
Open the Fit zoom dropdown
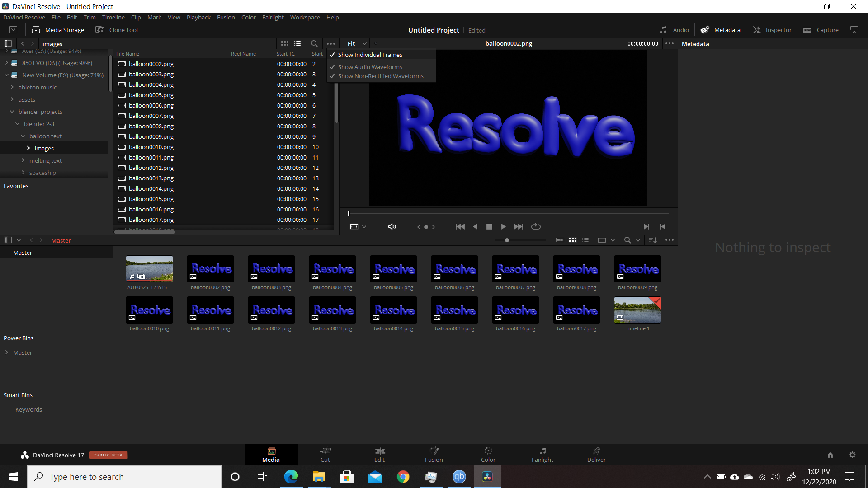pyautogui.click(x=357, y=43)
